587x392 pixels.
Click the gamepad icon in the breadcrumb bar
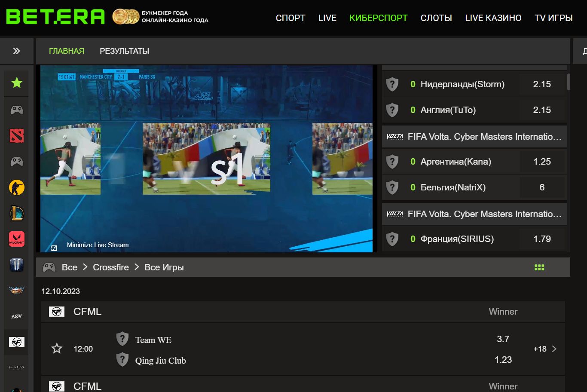coord(49,267)
